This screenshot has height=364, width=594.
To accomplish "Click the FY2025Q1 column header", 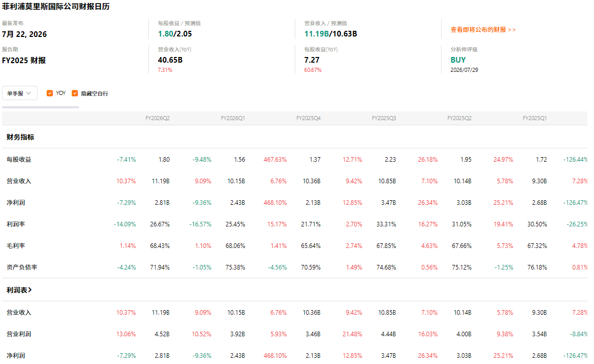I will (x=534, y=118).
